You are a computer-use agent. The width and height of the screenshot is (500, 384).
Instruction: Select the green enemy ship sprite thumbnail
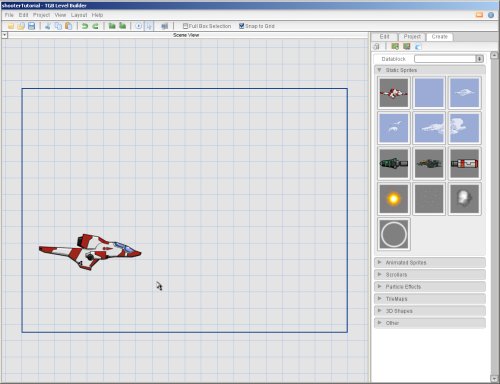click(x=394, y=163)
